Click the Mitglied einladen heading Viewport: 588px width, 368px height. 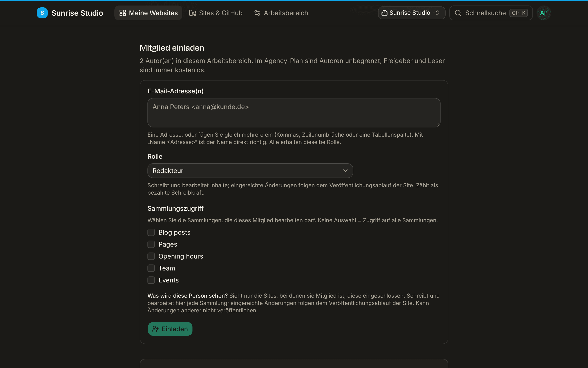click(x=172, y=48)
